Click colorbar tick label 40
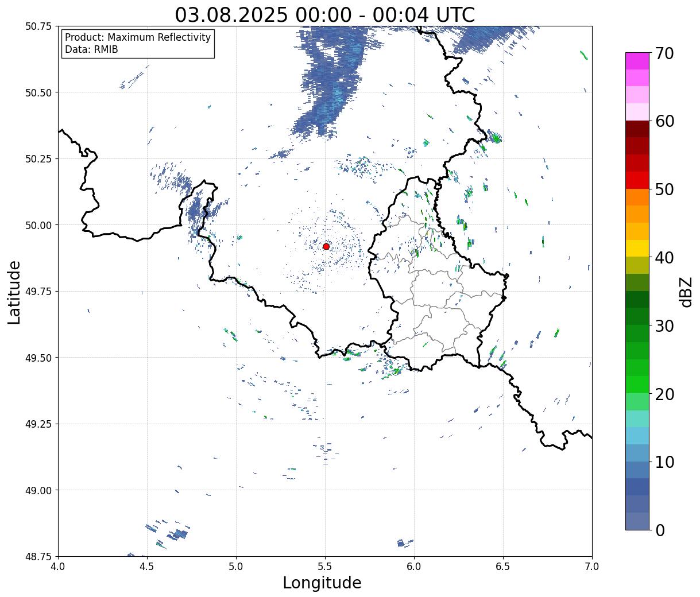The height and width of the screenshot is (597, 700). [x=664, y=258]
